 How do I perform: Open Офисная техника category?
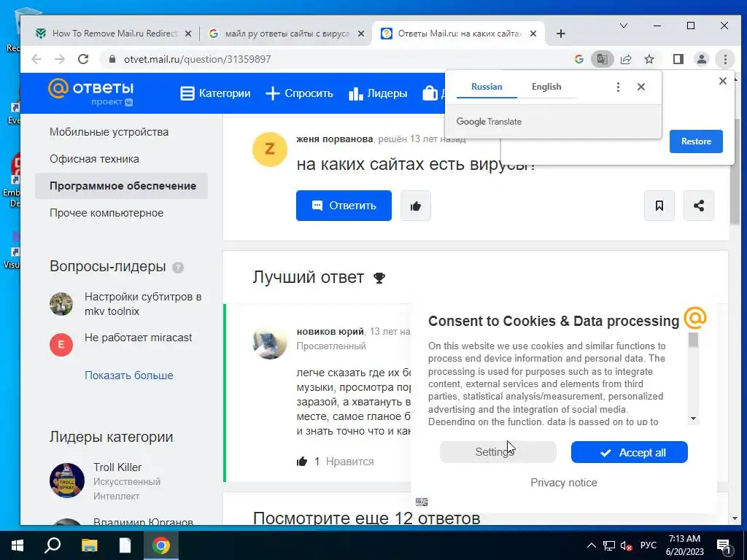(x=94, y=159)
